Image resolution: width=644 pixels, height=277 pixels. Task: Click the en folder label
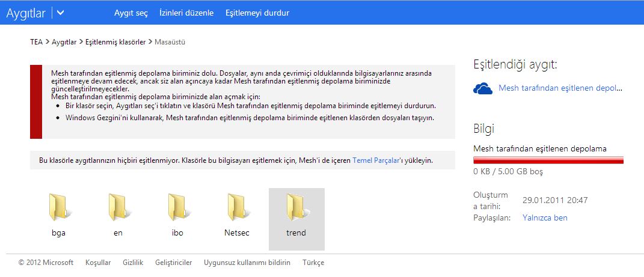(118, 233)
